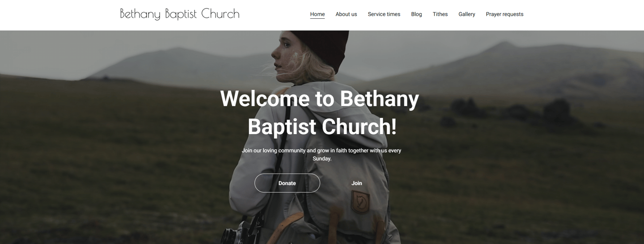Click the fox emblem patch on backpack
Screen dimensions: 644x244
coord(360,202)
